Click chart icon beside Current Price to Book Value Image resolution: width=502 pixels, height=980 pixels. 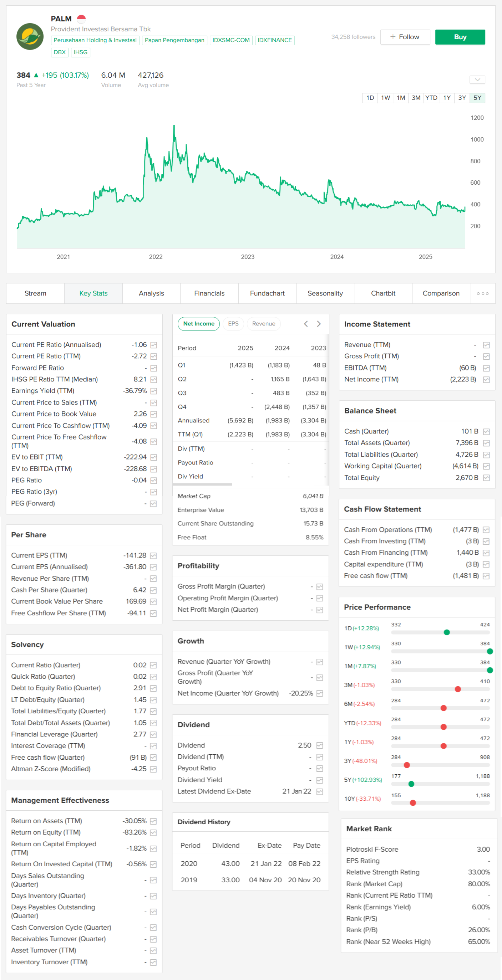(x=153, y=414)
